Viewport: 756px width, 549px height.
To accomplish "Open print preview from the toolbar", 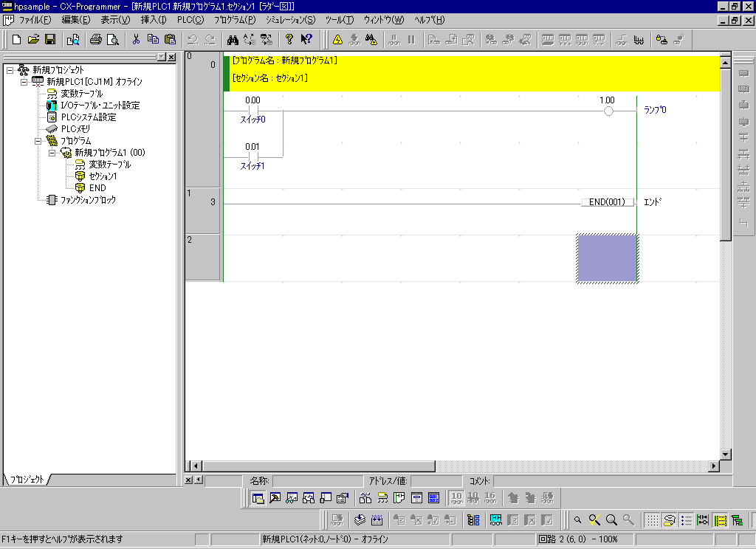I will (x=113, y=40).
